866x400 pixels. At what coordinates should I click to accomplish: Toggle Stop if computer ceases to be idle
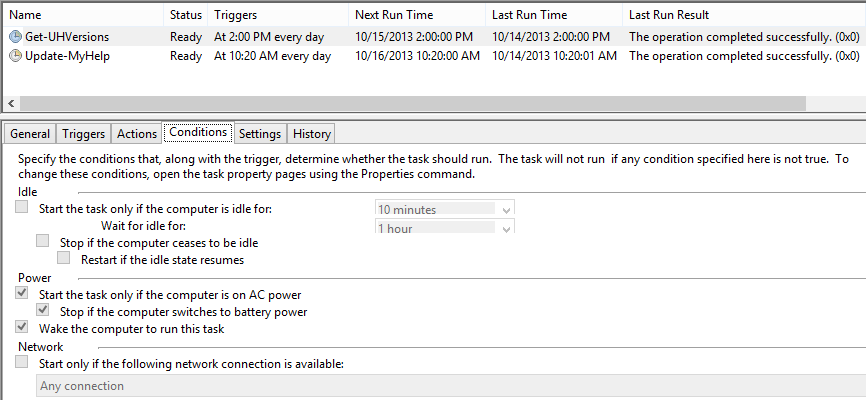click(43, 241)
